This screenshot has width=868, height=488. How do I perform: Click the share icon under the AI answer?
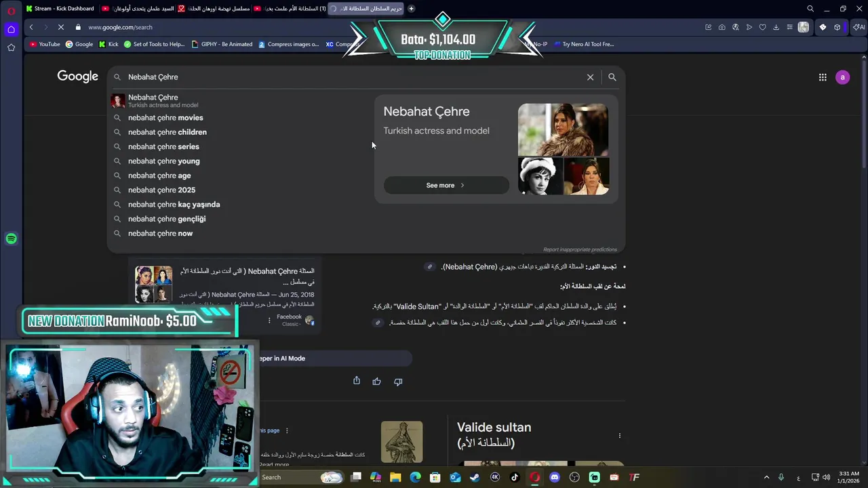(x=357, y=381)
